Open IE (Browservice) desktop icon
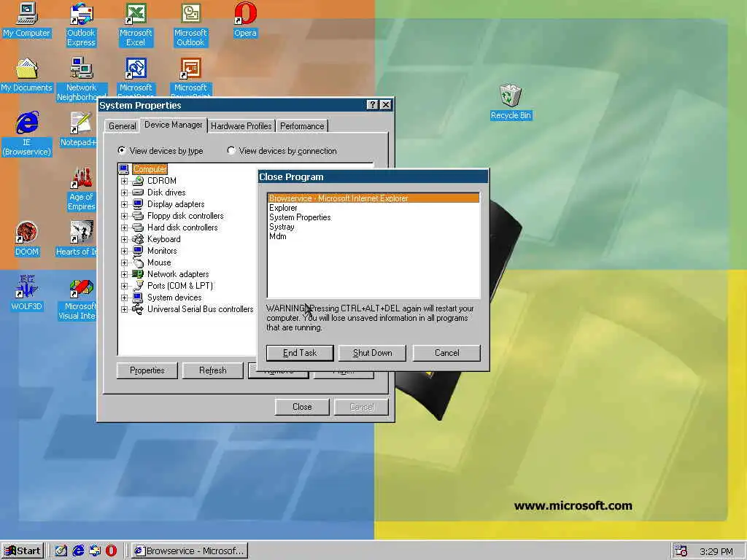 [27, 134]
